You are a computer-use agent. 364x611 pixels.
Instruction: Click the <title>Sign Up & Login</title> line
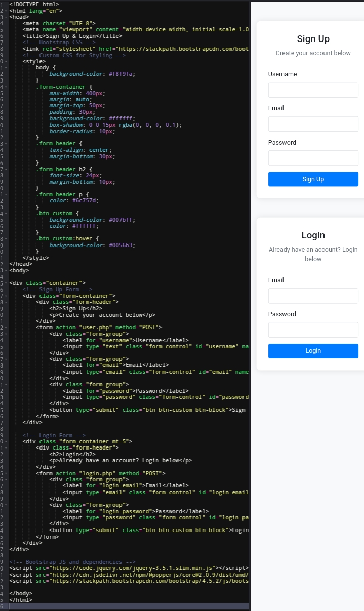click(x=72, y=36)
